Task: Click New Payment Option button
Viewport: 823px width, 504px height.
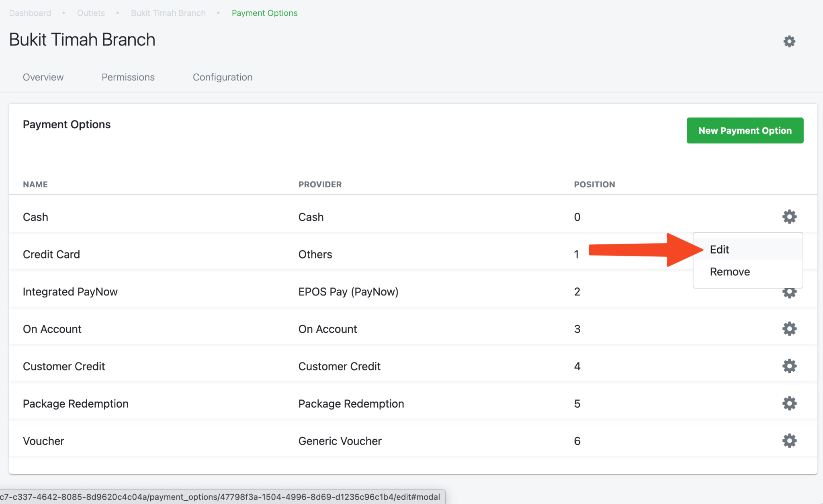Action: [x=745, y=131]
